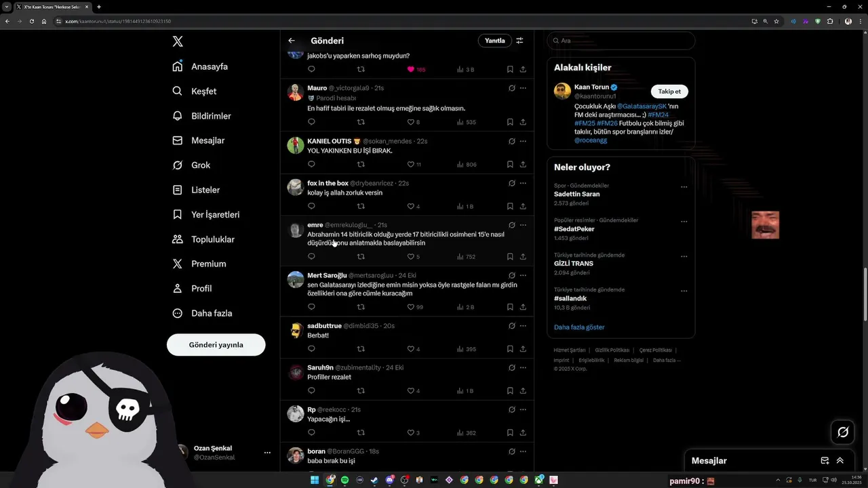Open reply sorting filter icon
The height and width of the screenshot is (488, 868).
pos(519,41)
